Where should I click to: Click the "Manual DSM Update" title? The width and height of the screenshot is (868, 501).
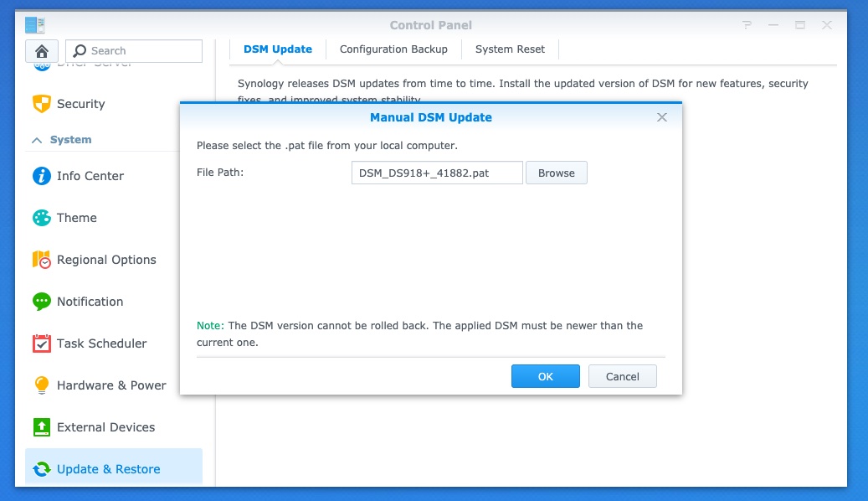coord(431,117)
